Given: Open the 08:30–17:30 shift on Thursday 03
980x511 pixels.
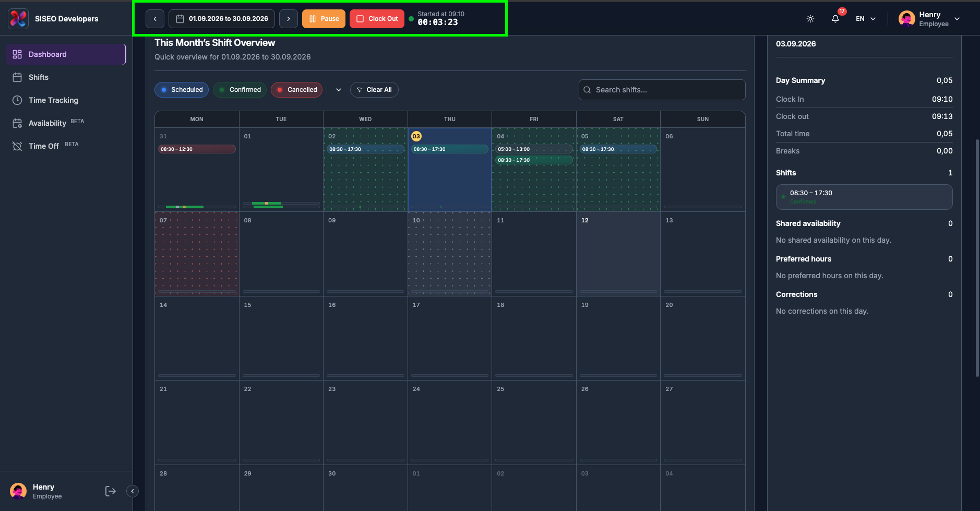Looking at the screenshot, I should click(449, 149).
